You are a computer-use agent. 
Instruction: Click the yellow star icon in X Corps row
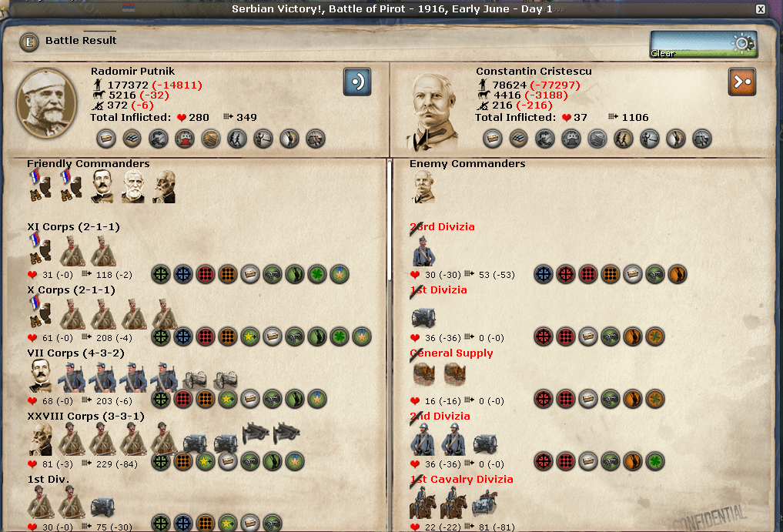pyautogui.click(x=249, y=337)
